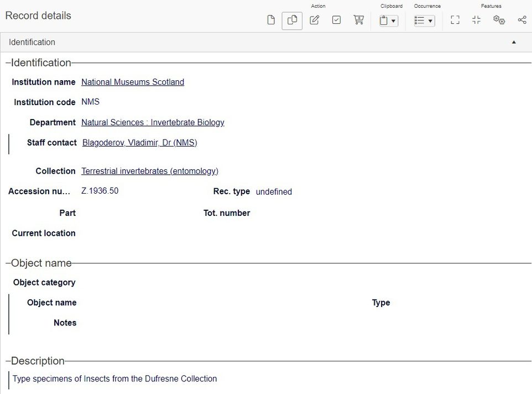Create a new record using the blank page icon
Image resolution: width=532 pixels, height=394 pixels.
tap(270, 19)
